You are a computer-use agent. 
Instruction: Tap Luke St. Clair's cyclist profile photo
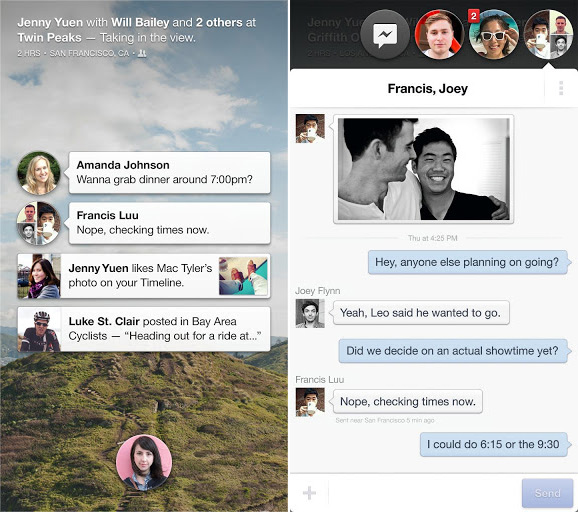tap(39, 329)
